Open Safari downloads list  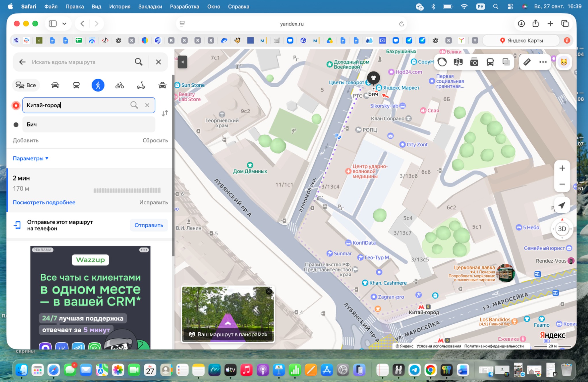coord(521,24)
